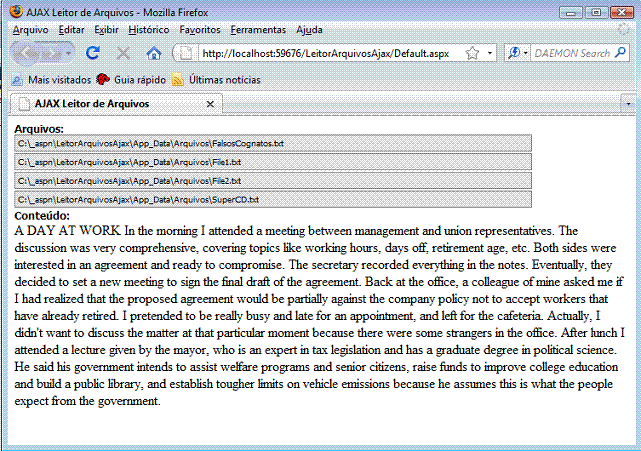The image size is (641, 451).
Task: Open the Histórico menu
Action: [x=149, y=30]
